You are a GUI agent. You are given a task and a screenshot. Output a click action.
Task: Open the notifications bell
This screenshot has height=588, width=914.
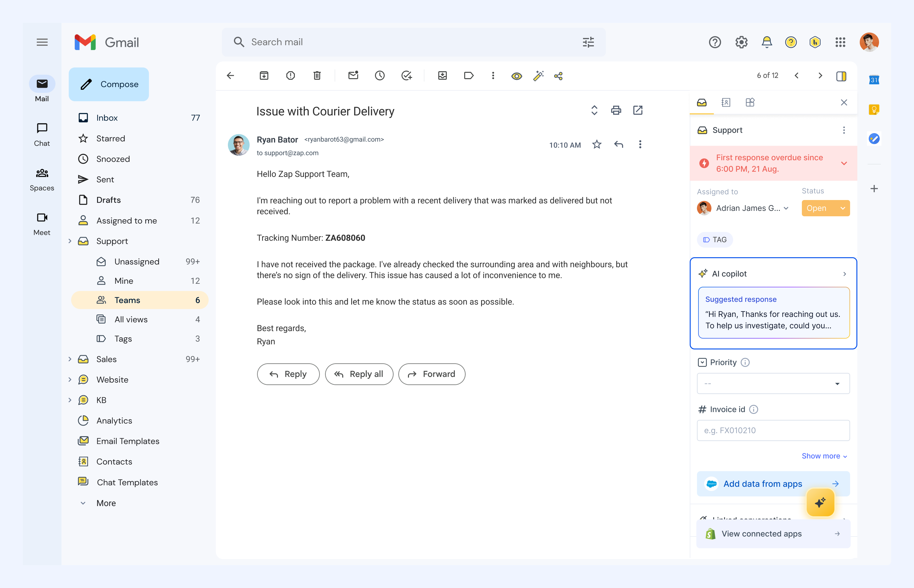click(767, 42)
